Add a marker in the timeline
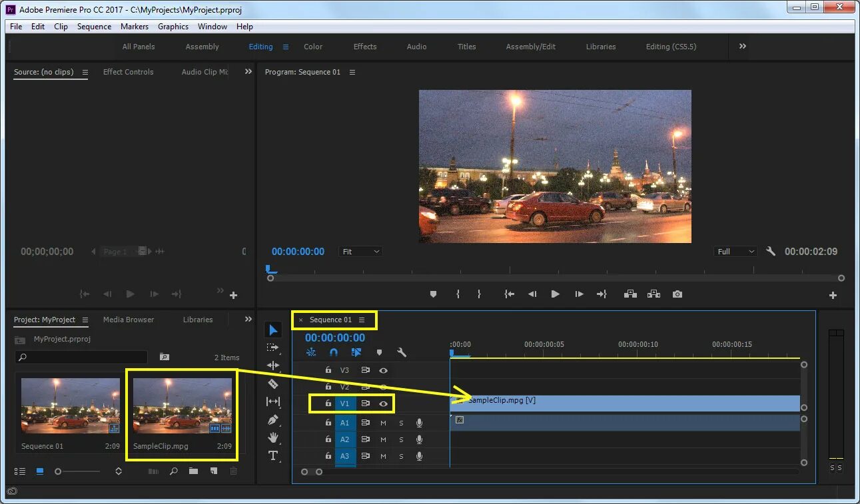Screen dimensions: 860x504 click(x=379, y=352)
